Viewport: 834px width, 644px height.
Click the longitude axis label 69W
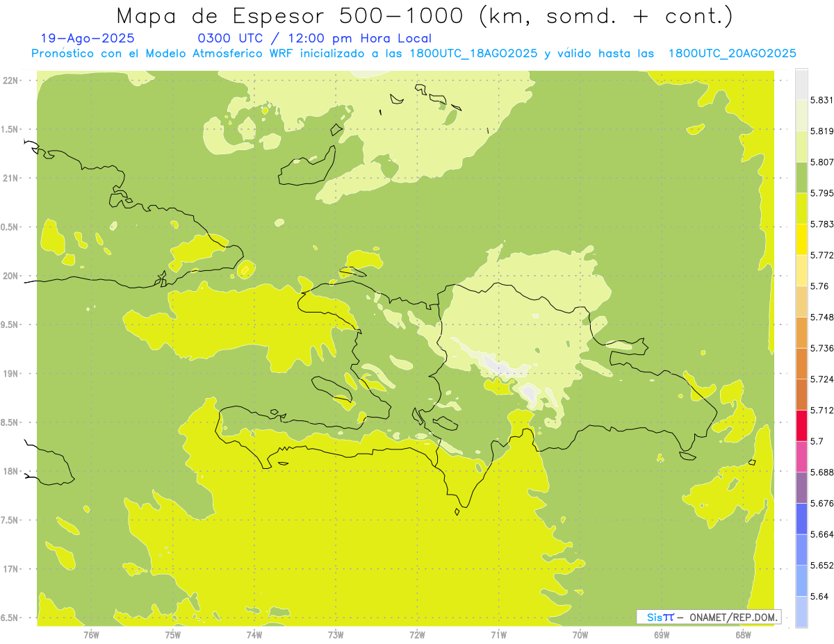[662, 634]
